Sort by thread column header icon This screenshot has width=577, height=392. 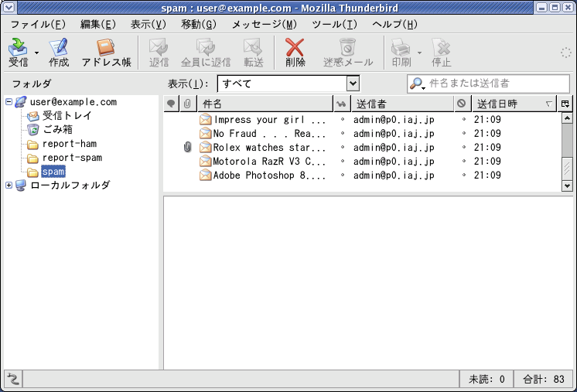[171, 104]
